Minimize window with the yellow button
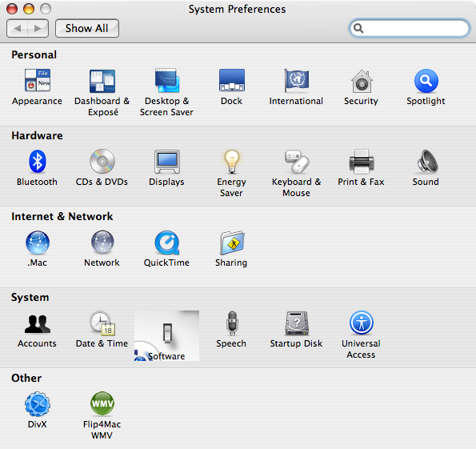Image resolution: width=476 pixels, height=449 pixels. [29, 9]
